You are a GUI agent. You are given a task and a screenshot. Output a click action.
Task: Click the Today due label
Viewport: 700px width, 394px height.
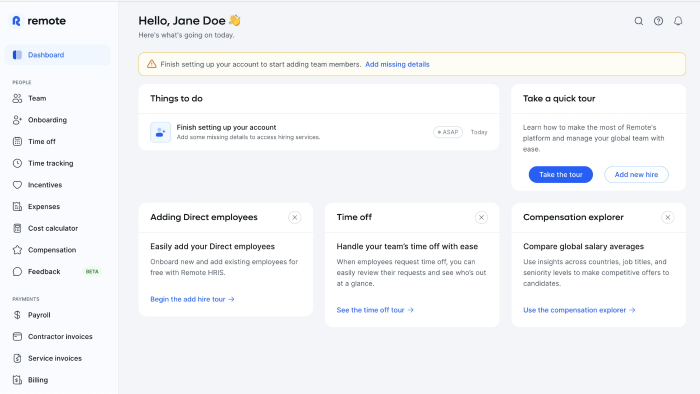tap(479, 132)
